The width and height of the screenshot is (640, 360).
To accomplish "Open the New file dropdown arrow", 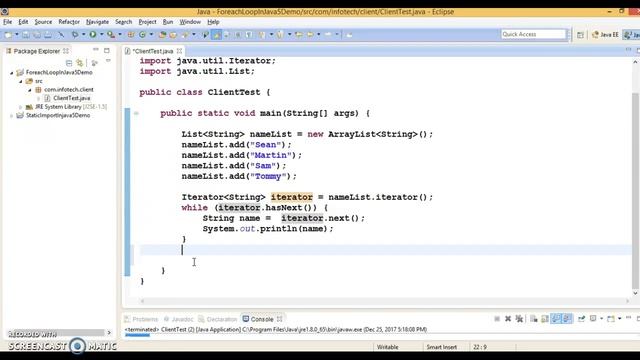I will coord(16,35).
